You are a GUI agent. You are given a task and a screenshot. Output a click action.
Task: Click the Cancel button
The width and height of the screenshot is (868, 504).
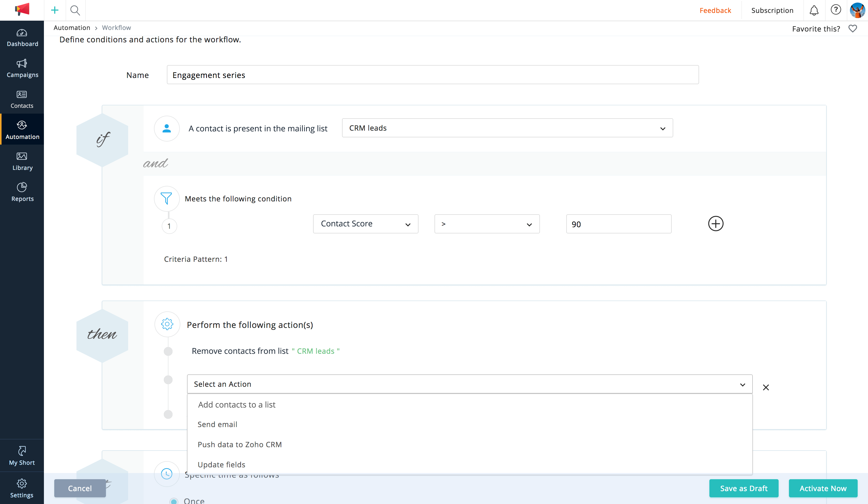click(x=80, y=488)
